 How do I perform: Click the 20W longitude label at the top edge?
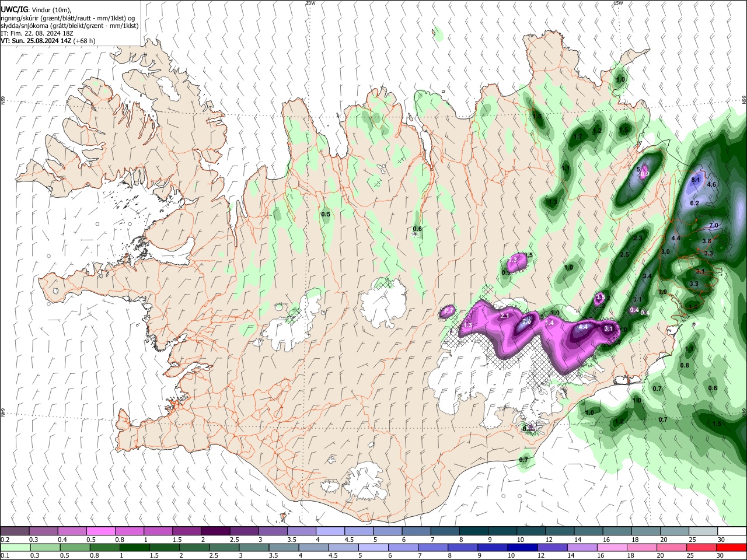(x=310, y=3)
